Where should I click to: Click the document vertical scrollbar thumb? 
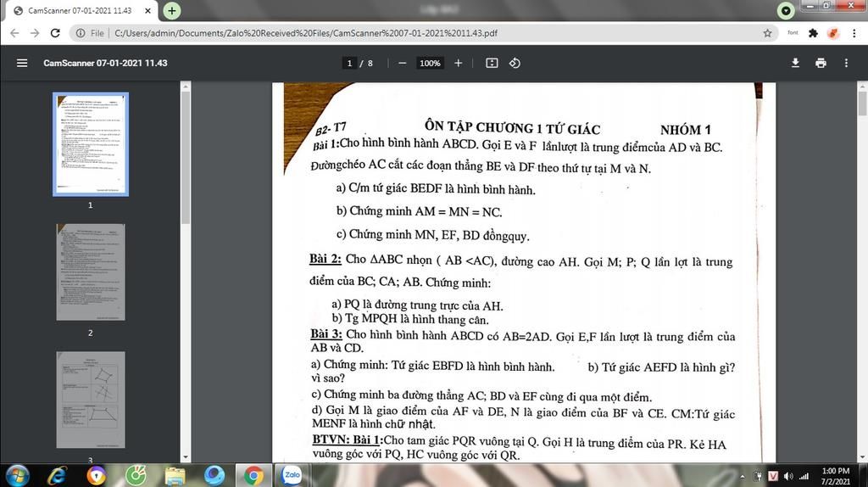[862, 104]
